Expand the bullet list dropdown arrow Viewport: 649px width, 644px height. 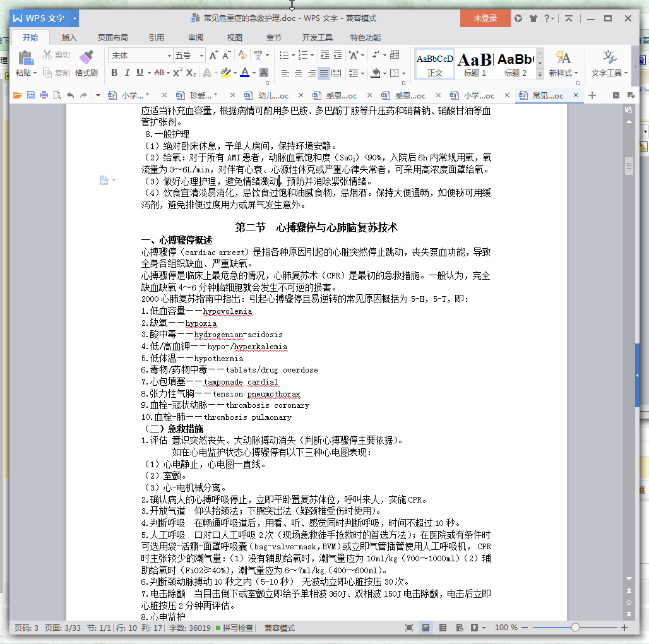(x=293, y=56)
